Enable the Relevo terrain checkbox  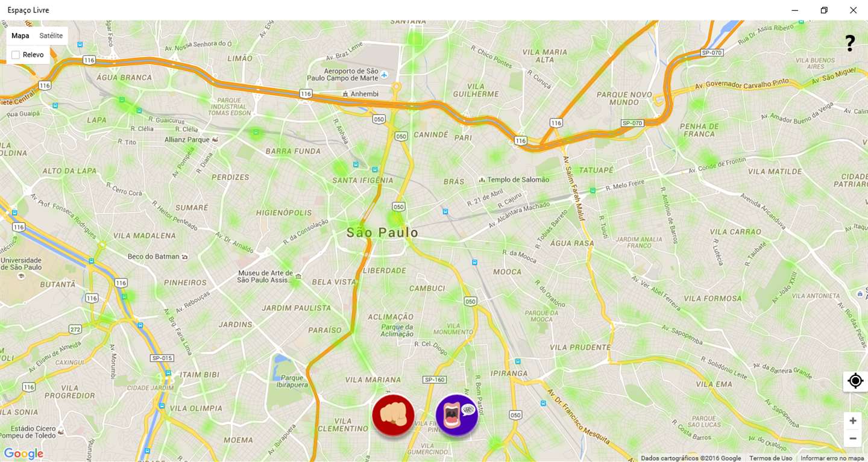(16, 55)
